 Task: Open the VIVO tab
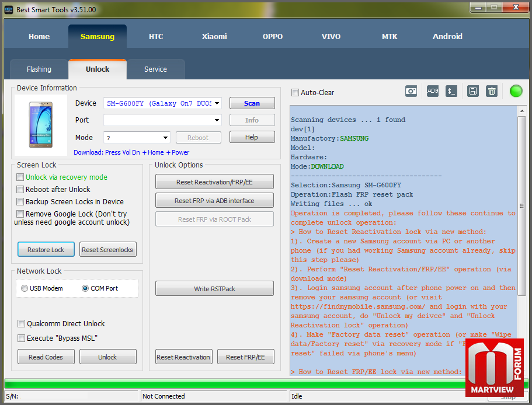tap(331, 37)
